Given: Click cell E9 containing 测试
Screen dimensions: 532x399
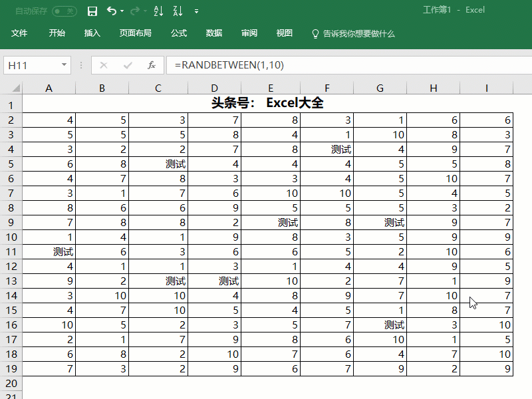Looking at the screenshot, I should [x=271, y=223].
